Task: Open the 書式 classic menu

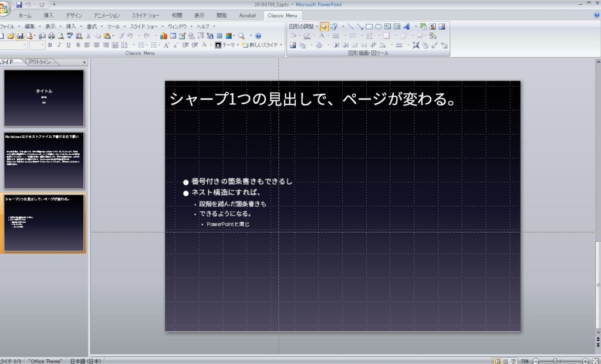Action: [94, 26]
